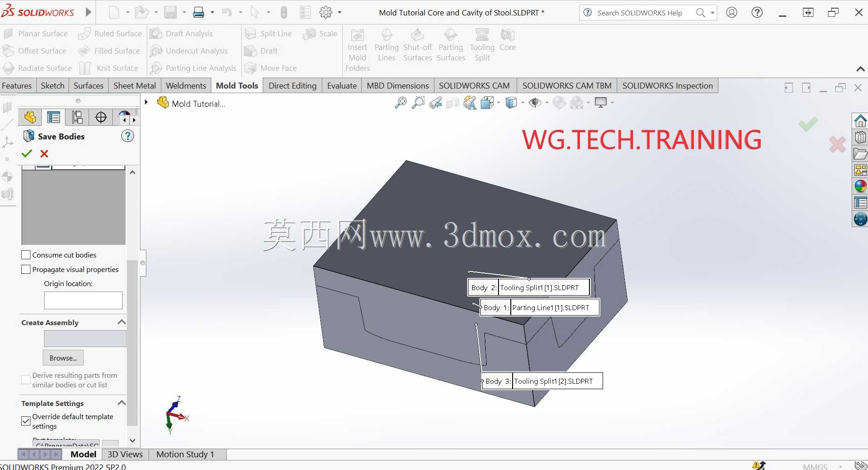Open SOLIDWORKS Resources home pane
The image size is (868, 470).
click(860, 121)
